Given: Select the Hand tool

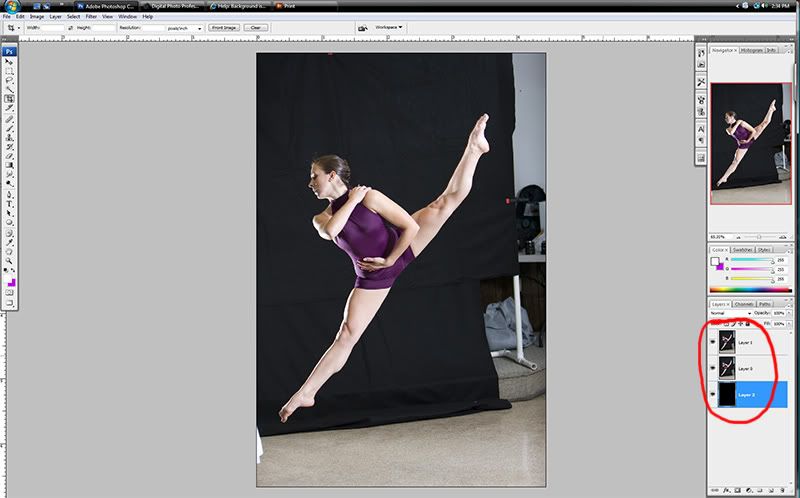Looking at the screenshot, I should 9,251.
